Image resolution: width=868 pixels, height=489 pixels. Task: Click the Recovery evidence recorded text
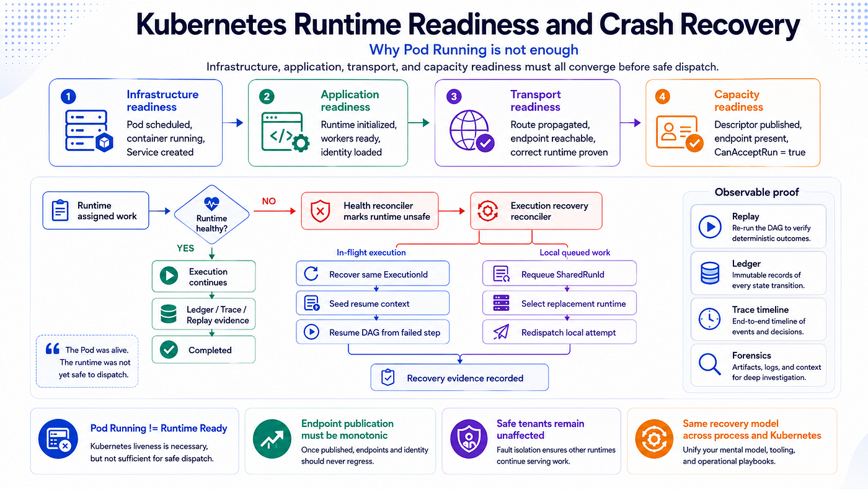click(x=465, y=378)
